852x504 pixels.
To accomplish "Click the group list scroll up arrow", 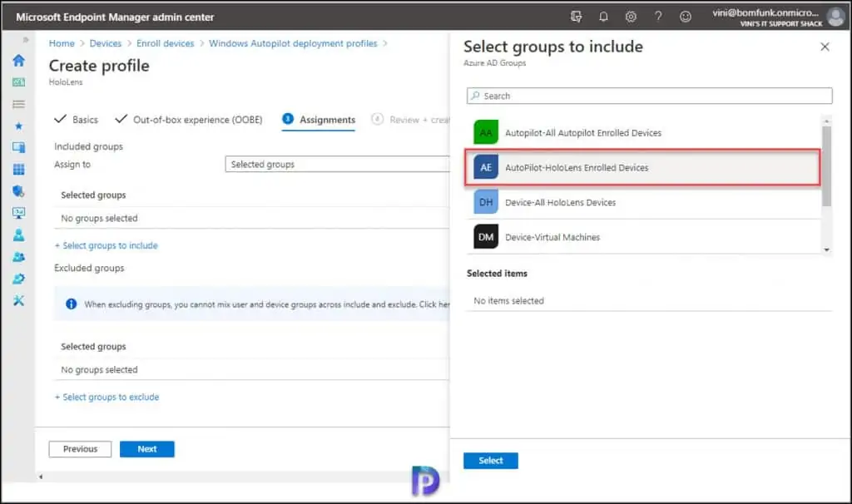I will tap(826, 121).
